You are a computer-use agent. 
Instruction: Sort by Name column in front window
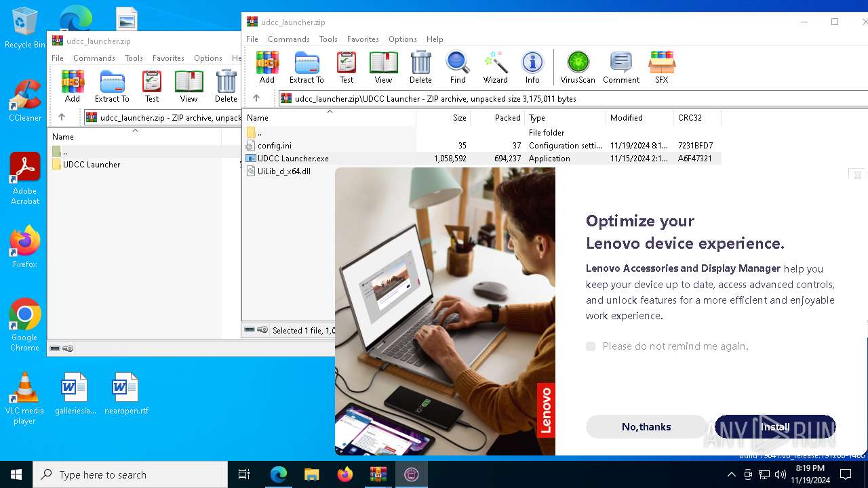pos(330,117)
